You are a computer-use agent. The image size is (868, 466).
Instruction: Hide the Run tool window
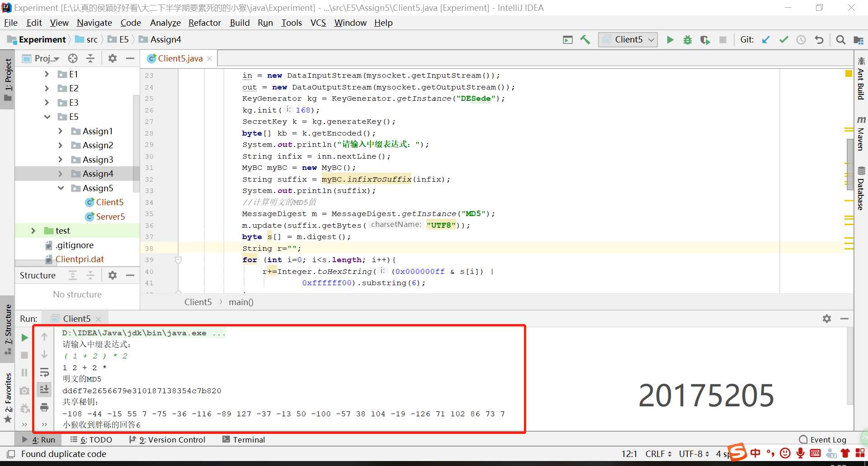(x=844, y=319)
